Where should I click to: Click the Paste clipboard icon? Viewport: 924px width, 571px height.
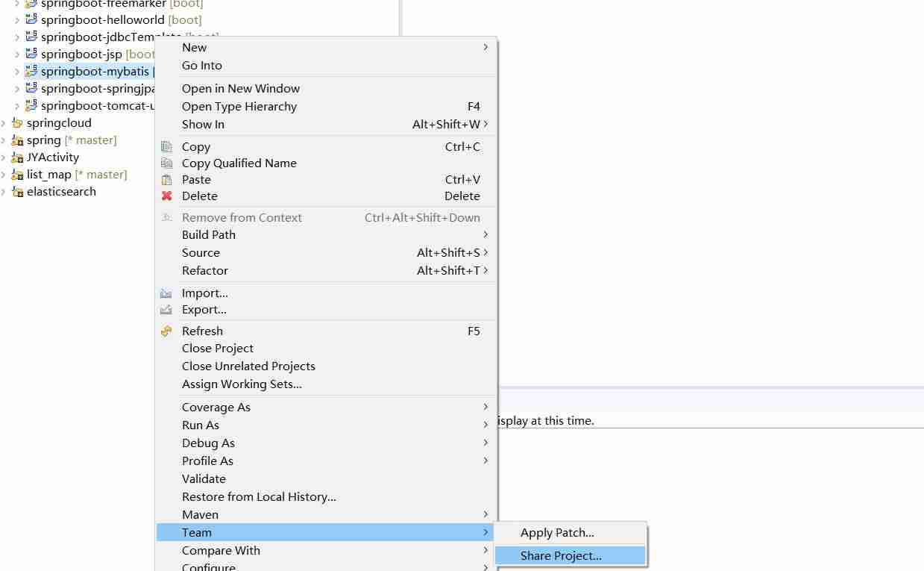[166, 180]
